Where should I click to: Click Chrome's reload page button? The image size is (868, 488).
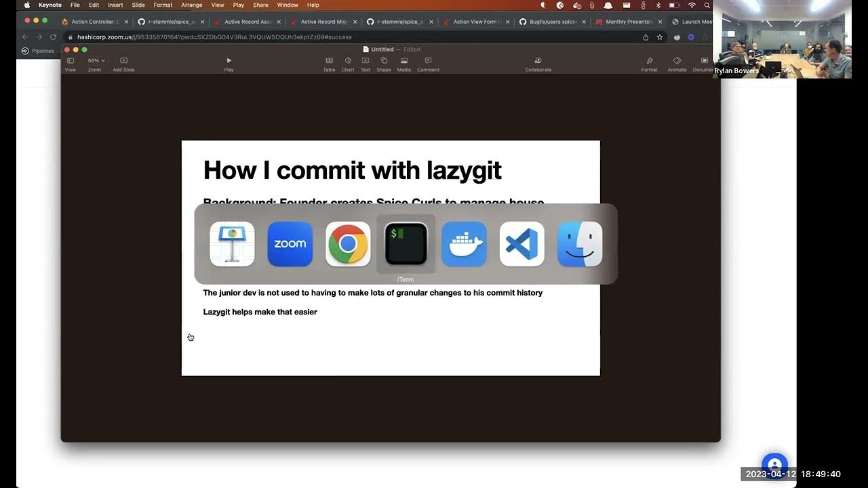pyautogui.click(x=53, y=37)
